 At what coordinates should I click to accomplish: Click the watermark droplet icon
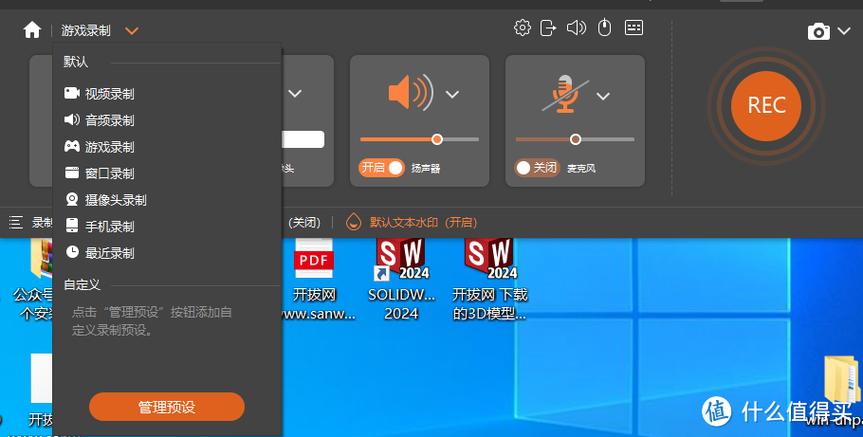coord(353,222)
